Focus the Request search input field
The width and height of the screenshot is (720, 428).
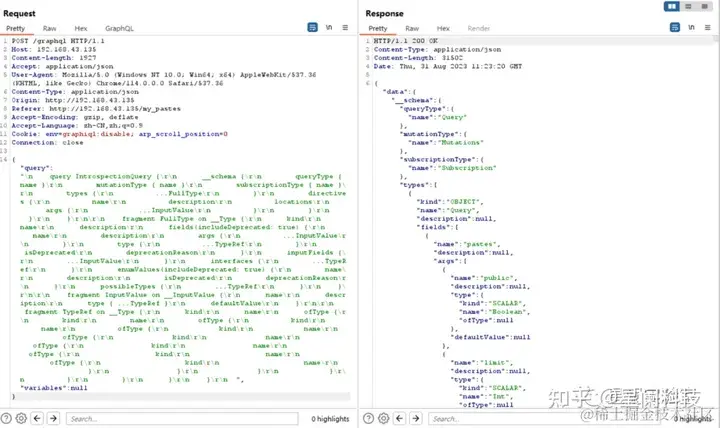182,419
